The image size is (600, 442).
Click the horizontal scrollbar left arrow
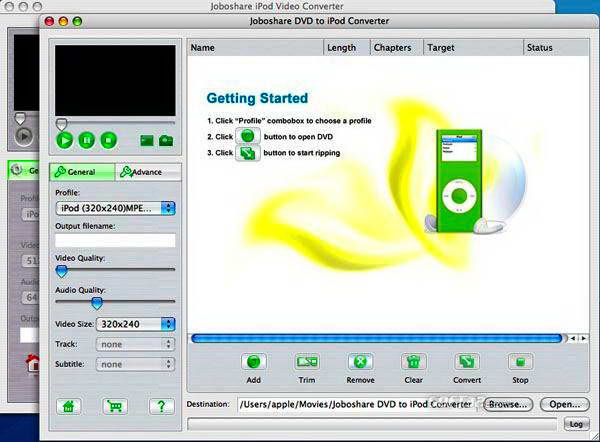[x=573, y=338]
